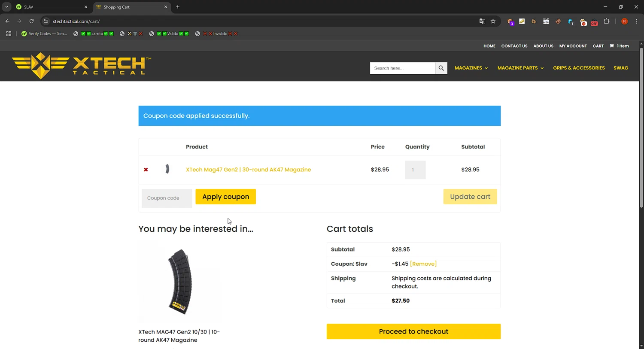Open site information icon in address bar
This screenshot has width=644, height=349.
tap(46, 21)
